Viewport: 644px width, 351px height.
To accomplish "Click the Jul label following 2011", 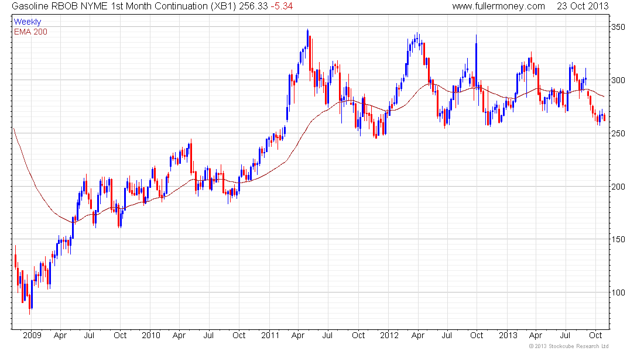I will tap(327, 335).
